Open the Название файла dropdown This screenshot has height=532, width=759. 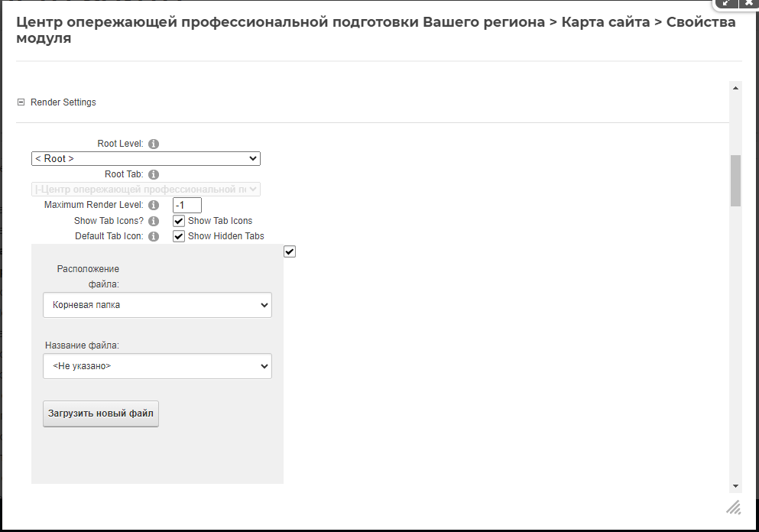[157, 366]
